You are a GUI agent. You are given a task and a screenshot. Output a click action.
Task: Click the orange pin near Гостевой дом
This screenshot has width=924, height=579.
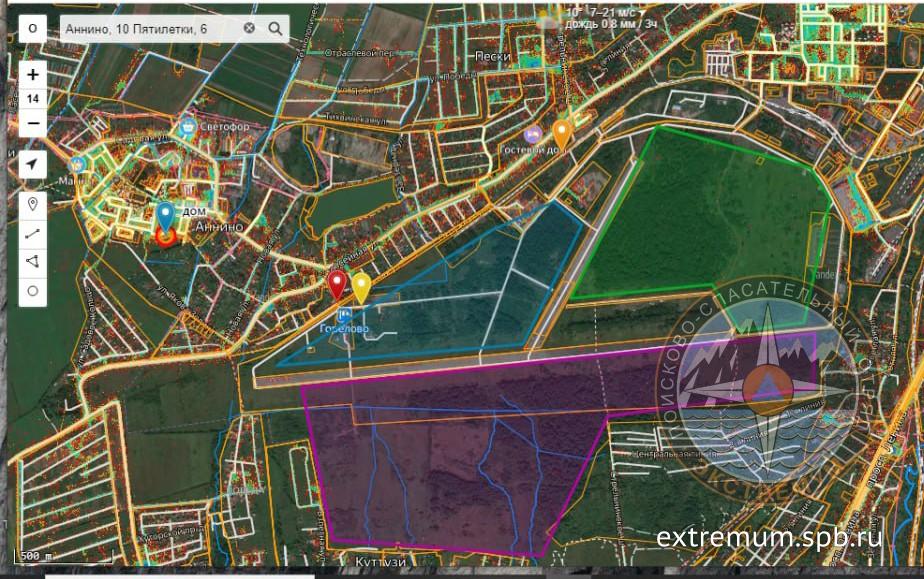point(562,132)
